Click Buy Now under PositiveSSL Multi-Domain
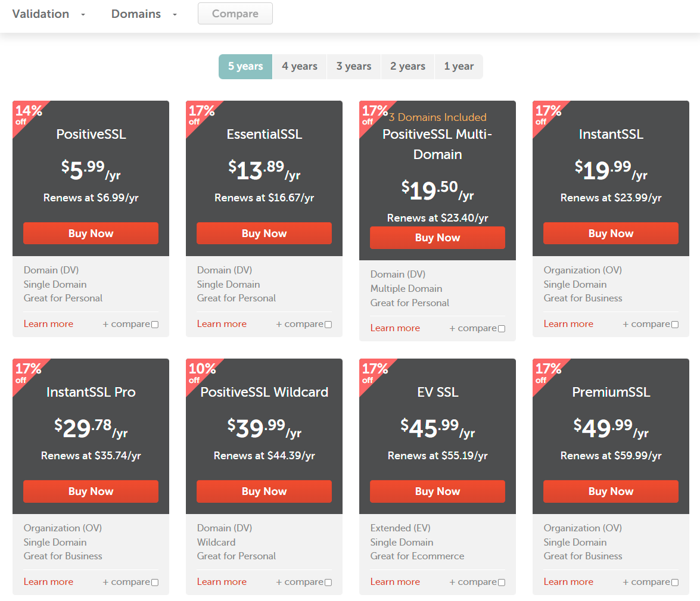The image size is (700, 601). pos(437,238)
